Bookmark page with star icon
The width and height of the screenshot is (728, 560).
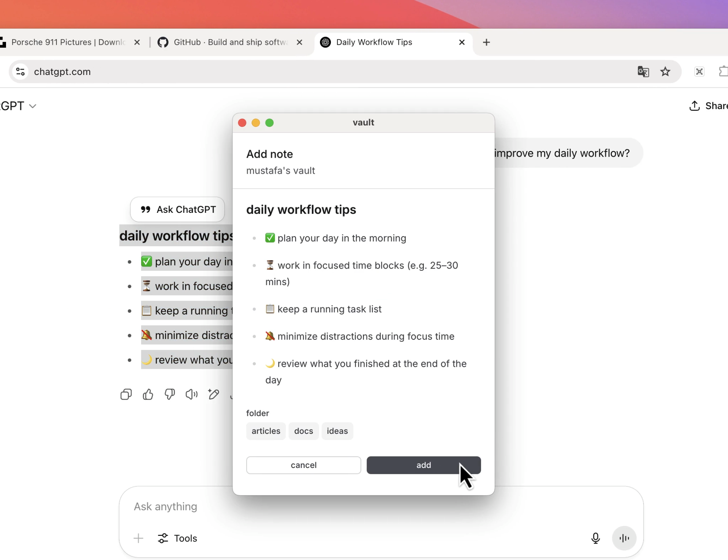pos(665,72)
